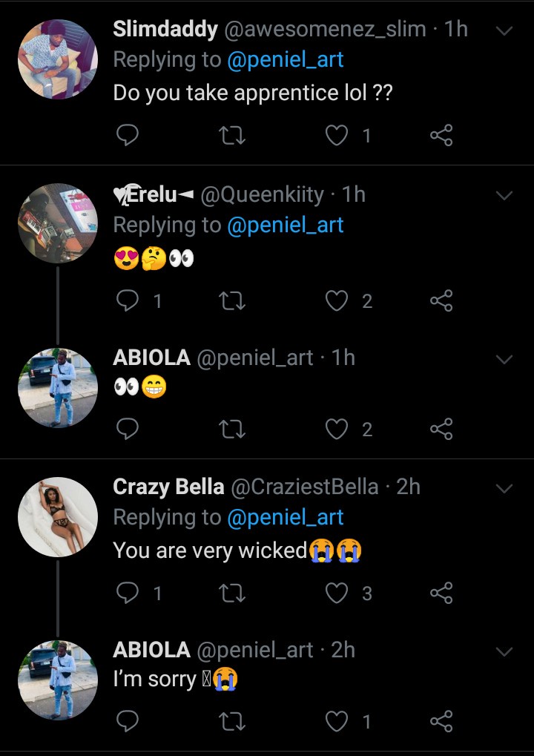Viewport: 534px width, 756px height.
Task: Like Crazy Bella's 'very wicked' tweet
Action: tap(337, 593)
